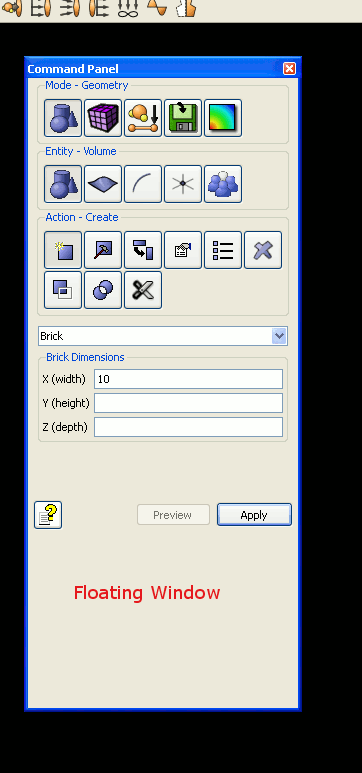This screenshot has width=362, height=773.
Task: Choose the Vertex entity star-point icon
Action: [183, 184]
